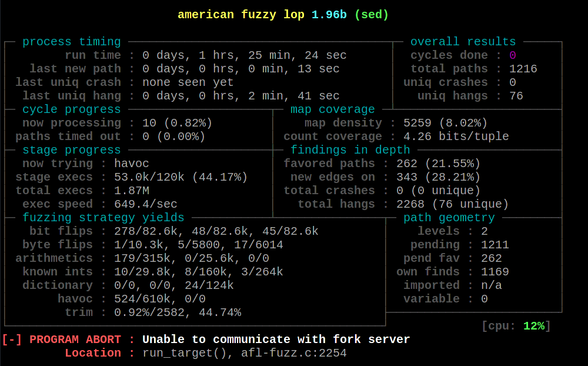Screen dimensions: 588x366
Task: Click count coverage '4.26 bits/tuple'
Action: [x=456, y=137]
